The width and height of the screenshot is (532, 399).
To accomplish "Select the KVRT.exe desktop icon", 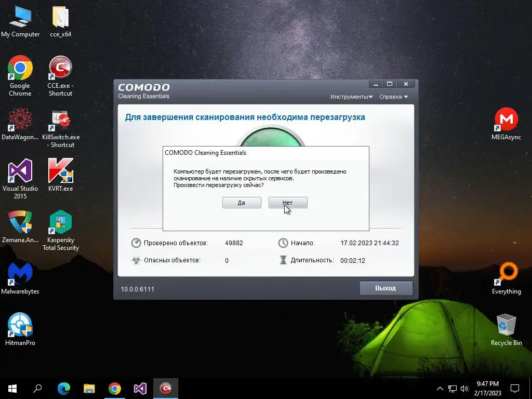I will (60, 175).
